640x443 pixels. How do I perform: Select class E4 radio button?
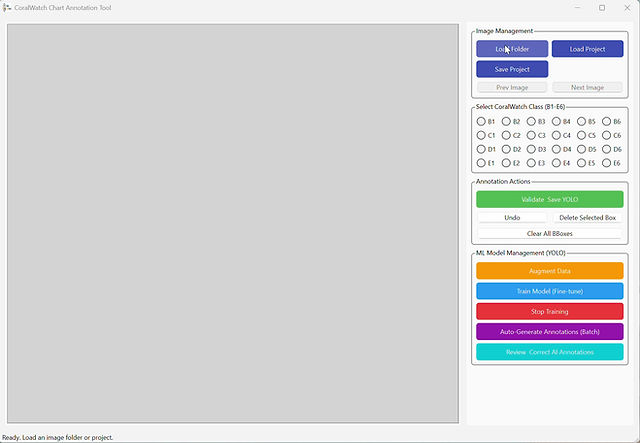point(556,163)
